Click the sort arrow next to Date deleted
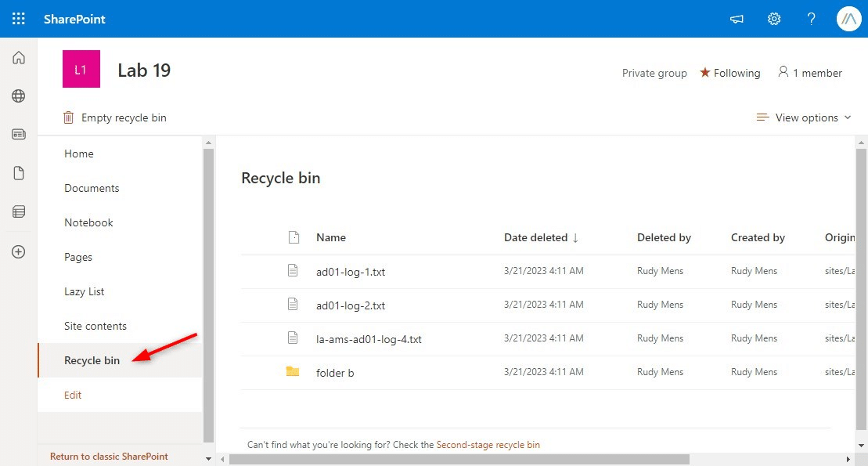 576,238
